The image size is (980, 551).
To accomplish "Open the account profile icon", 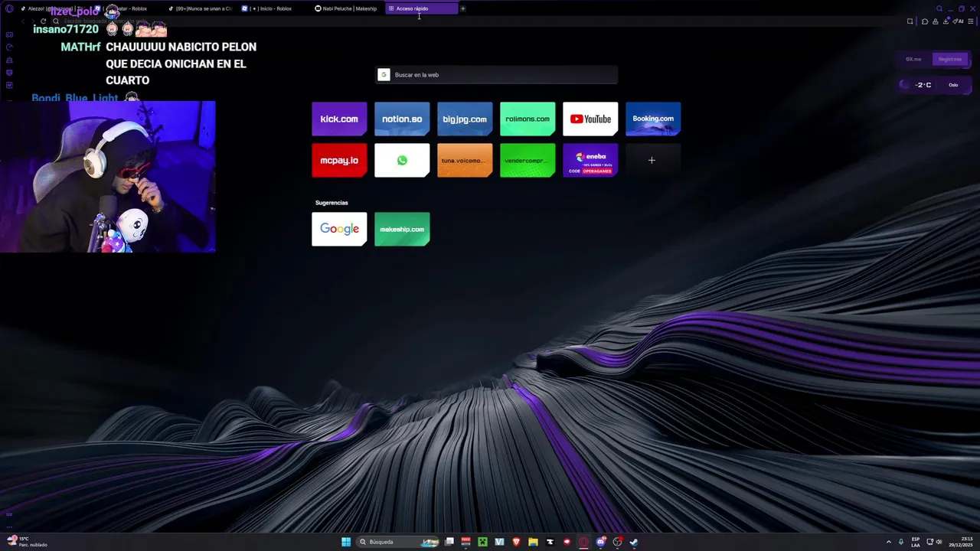I will coord(936,21).
